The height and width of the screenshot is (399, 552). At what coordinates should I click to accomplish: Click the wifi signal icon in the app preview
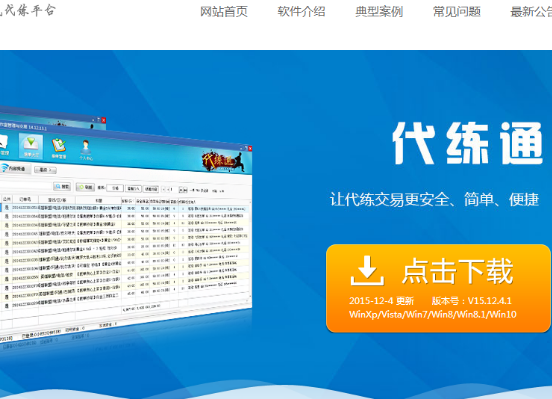4,168
